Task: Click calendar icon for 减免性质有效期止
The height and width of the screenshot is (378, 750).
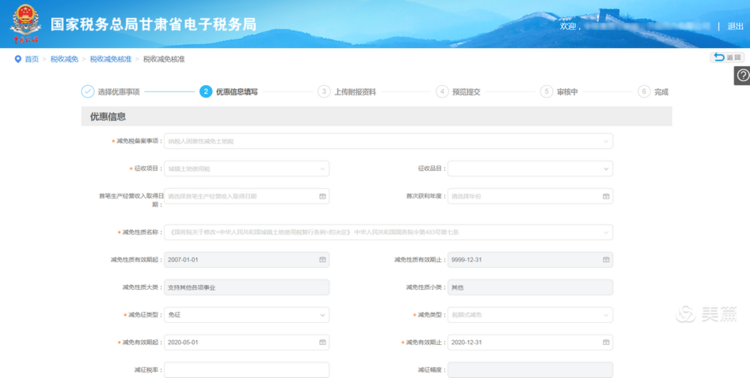Action: (606, 260)
